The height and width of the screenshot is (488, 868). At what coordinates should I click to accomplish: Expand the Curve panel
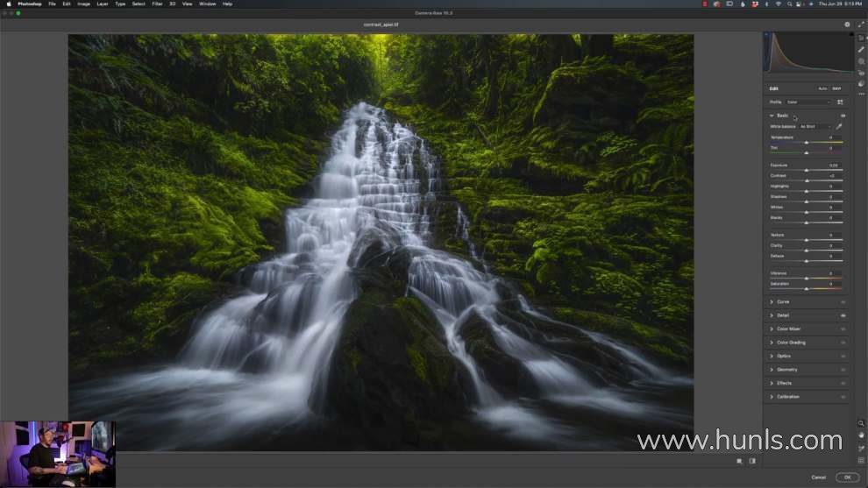point(772,302)
